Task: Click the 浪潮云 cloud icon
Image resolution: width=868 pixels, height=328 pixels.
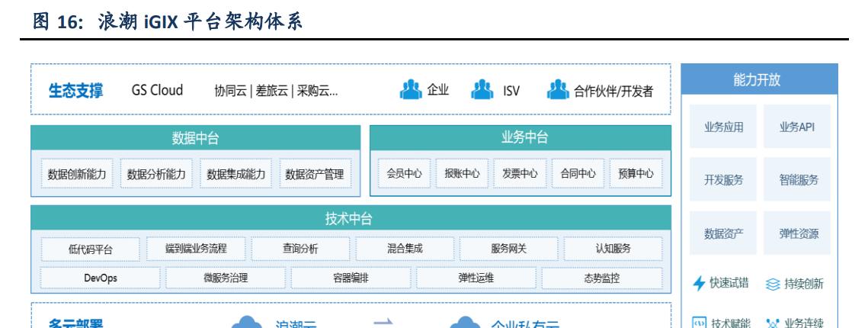Action: 247,322
